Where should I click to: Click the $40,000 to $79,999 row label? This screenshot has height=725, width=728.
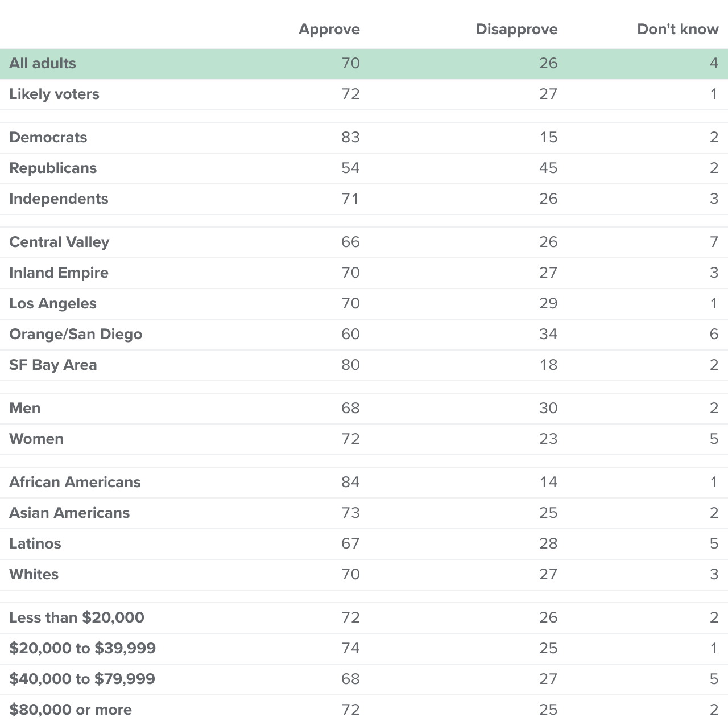click(82, 679)
